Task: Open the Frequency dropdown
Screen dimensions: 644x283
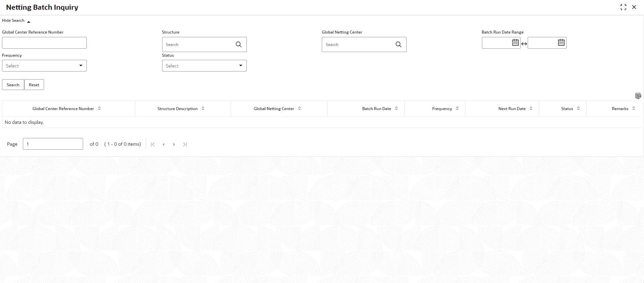Action: click(x=44, y=66)
